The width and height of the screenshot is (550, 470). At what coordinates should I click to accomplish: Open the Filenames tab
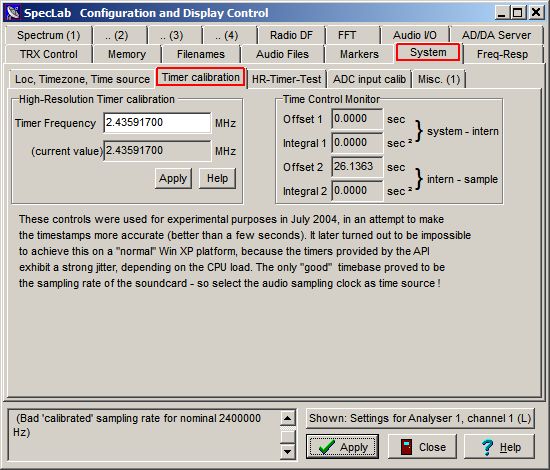[x=201, y=54]
